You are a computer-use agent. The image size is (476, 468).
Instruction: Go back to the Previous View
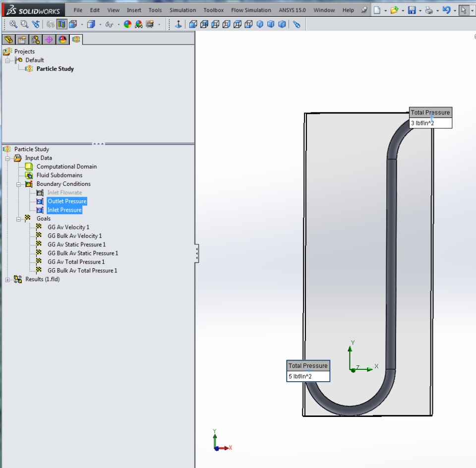tap(36, 24)
